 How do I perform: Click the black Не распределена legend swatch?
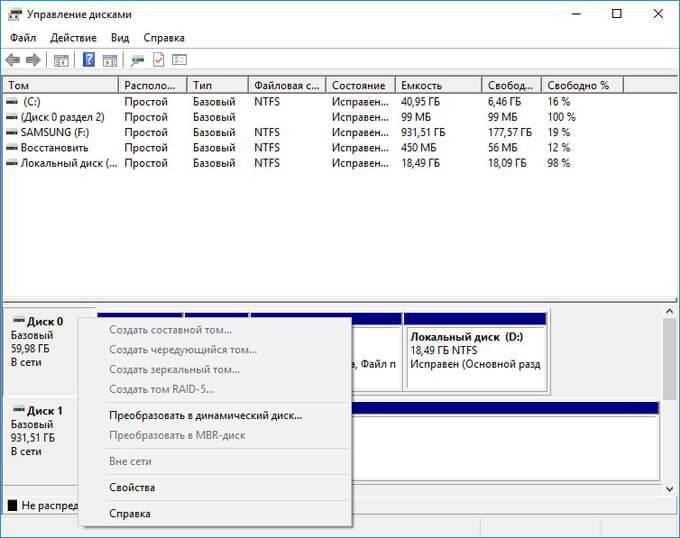point(12,506)
